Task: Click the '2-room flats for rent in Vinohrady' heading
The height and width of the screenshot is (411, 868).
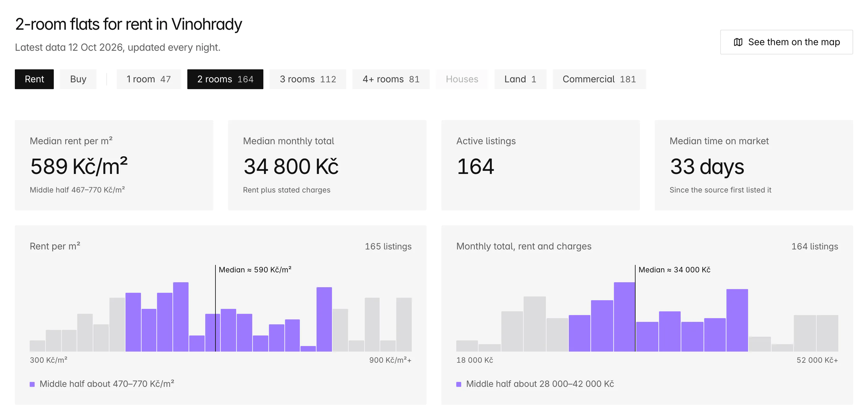Action: 128,24
